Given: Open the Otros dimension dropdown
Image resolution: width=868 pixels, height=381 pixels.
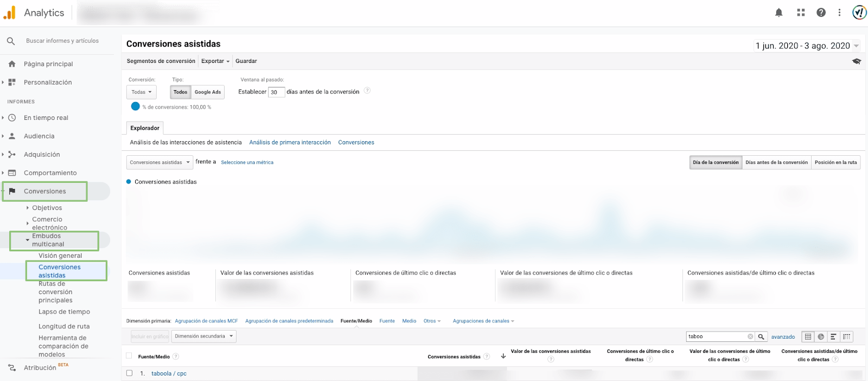Looking at the screenshot, I should pyautogui.click(x=432, y=321).
